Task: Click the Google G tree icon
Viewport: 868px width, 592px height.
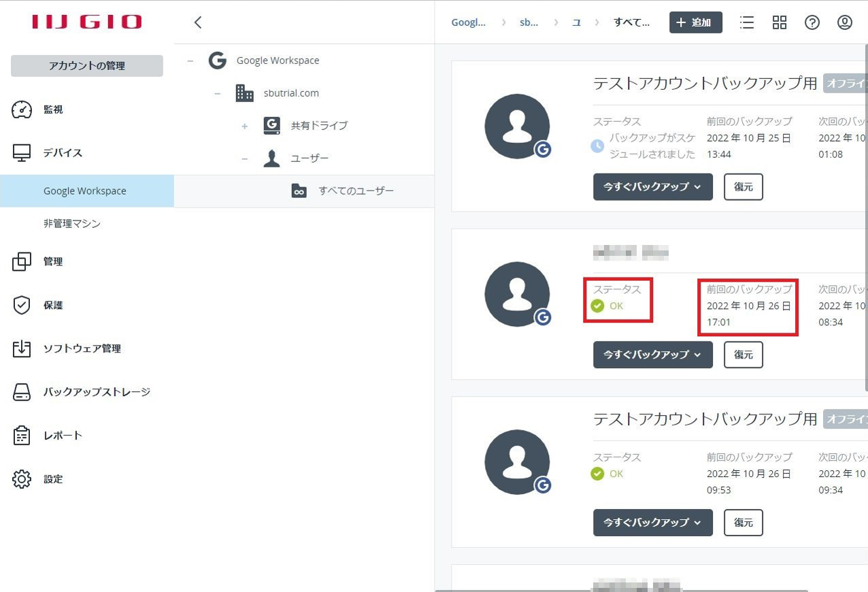Action: 217,61
